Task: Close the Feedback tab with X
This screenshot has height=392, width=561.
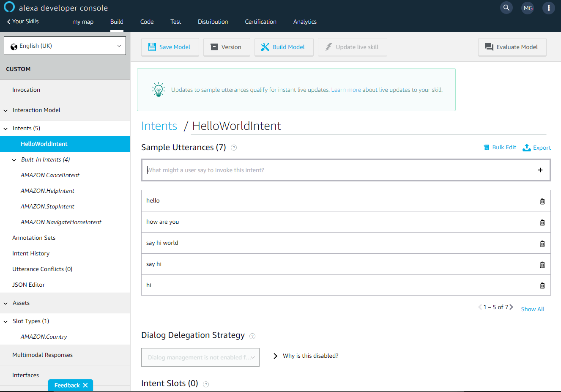Action: coord(85,385)
